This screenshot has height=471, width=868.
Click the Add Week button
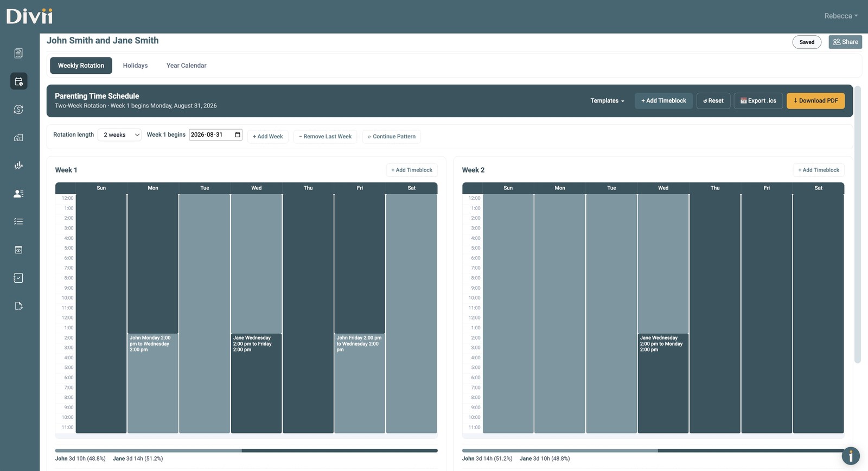[268, 137]
